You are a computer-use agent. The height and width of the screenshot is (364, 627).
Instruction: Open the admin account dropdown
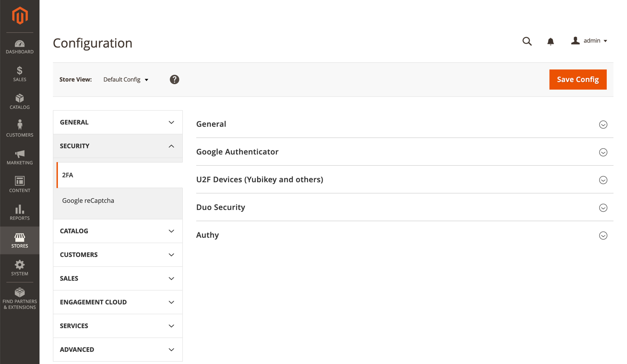click(x=589, y=41)
